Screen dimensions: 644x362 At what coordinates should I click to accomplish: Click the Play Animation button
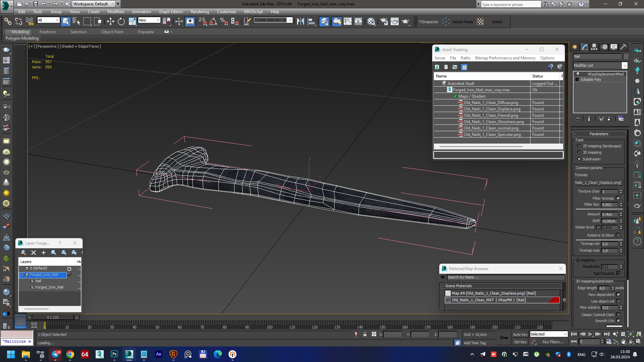(590, 334)
